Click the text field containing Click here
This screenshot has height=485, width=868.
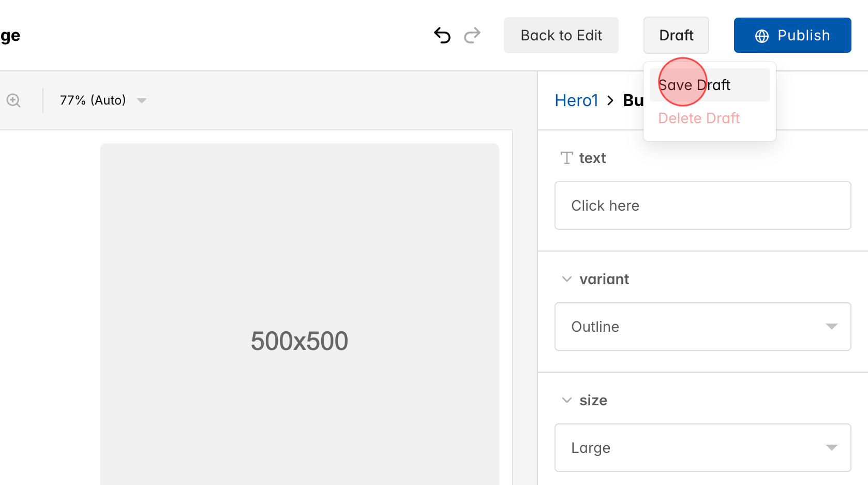pyautogui.click(x=702, y=205)
